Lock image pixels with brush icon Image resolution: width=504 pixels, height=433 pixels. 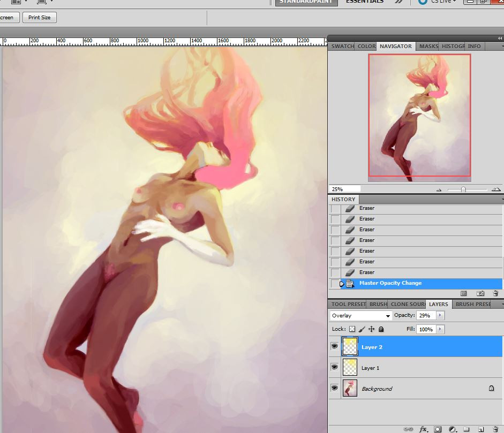[362, 329]
